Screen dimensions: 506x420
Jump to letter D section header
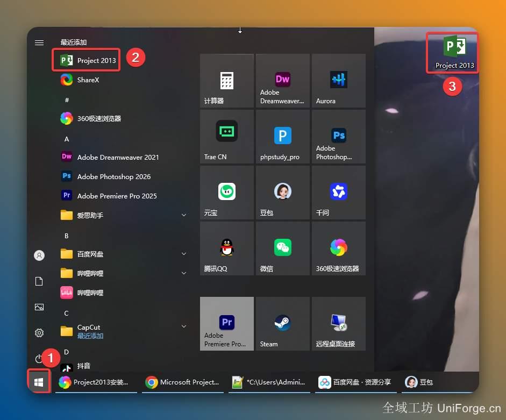[x=67, y=352]
